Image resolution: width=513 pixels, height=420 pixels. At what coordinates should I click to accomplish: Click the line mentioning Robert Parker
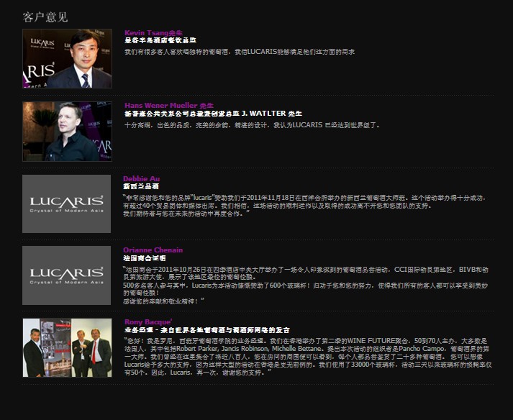pyautogui.click(x=307, y=349)
